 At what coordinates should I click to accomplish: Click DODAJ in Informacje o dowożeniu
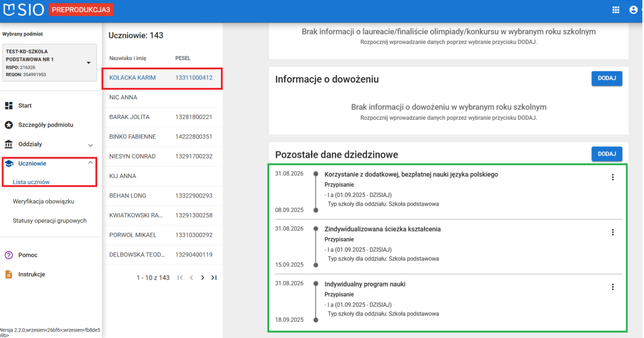[606, 78]
